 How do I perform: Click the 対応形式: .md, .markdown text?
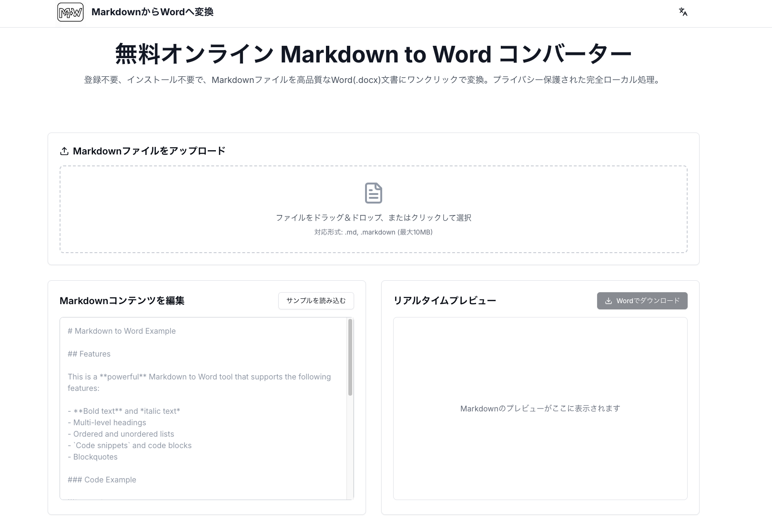373,232
